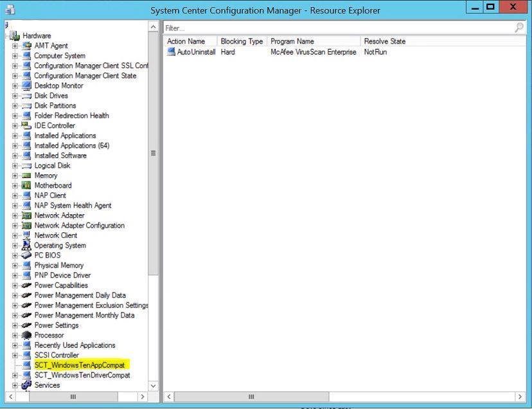
Task: Click the SCT_WindowsTenAppCompat node icon
Action: tap(26, 365)
